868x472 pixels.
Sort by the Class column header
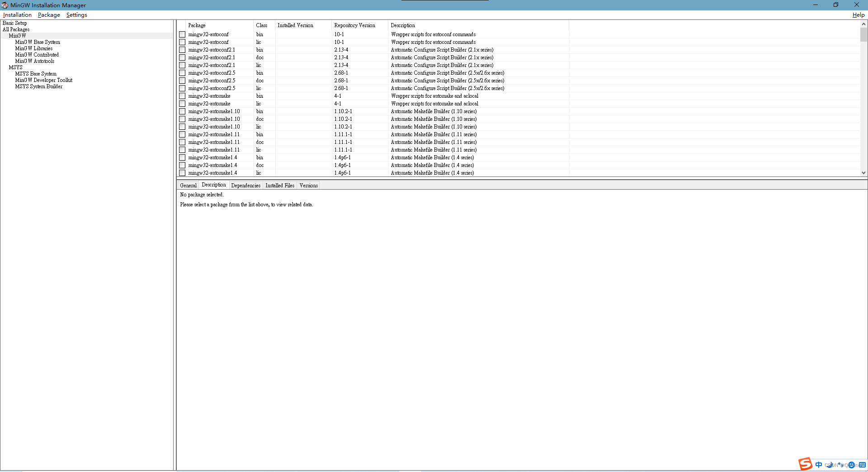coord(264,25)
